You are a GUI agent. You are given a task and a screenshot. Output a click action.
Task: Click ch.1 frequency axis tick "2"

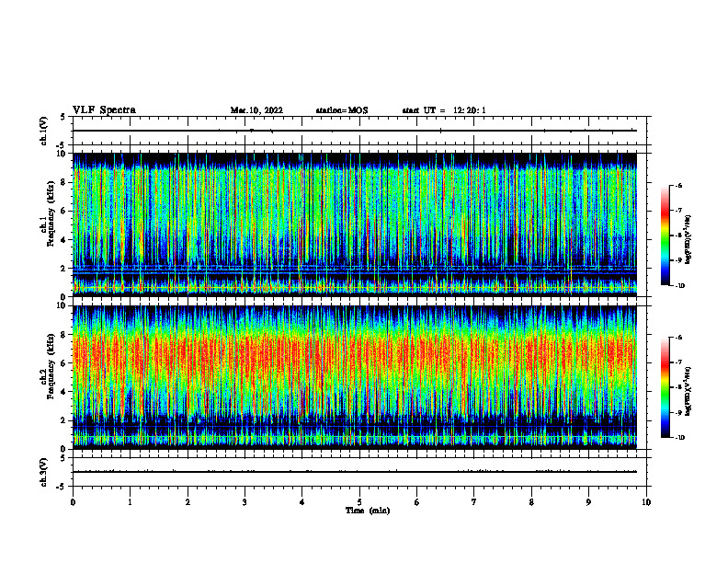tap(63, 269)
